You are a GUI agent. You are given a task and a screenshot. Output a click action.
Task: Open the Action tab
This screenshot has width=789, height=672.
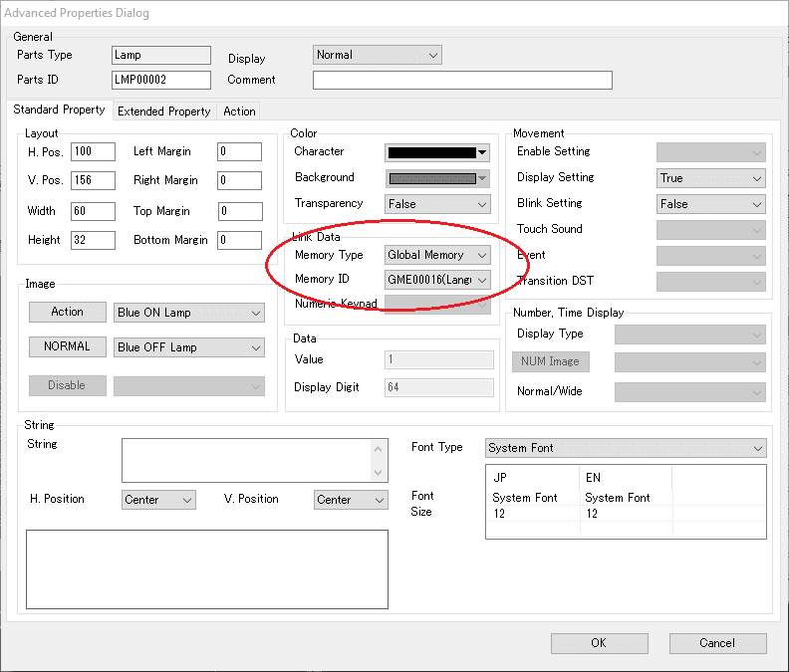pyautogui.click(x=239, y=112)
